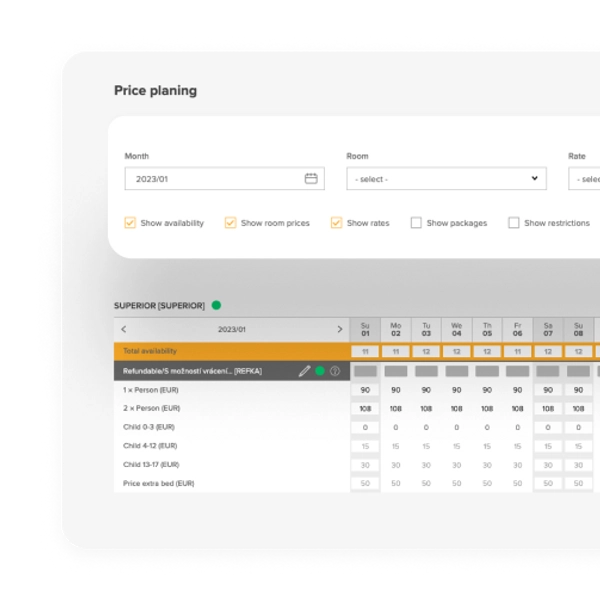This screenshot has width=600, height=600.
Task: Click green status dot beside SUPERIOR room
Action: click(x=216, y=305)
